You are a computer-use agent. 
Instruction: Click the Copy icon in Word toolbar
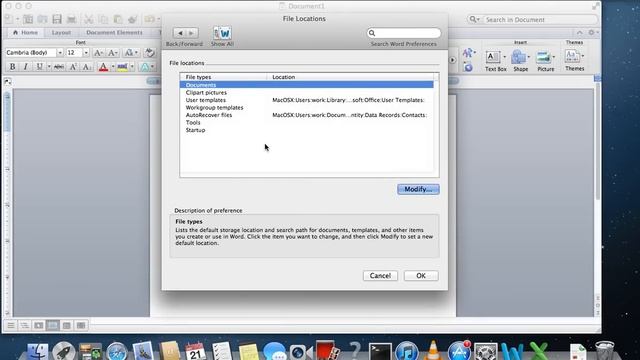(103, 19)
